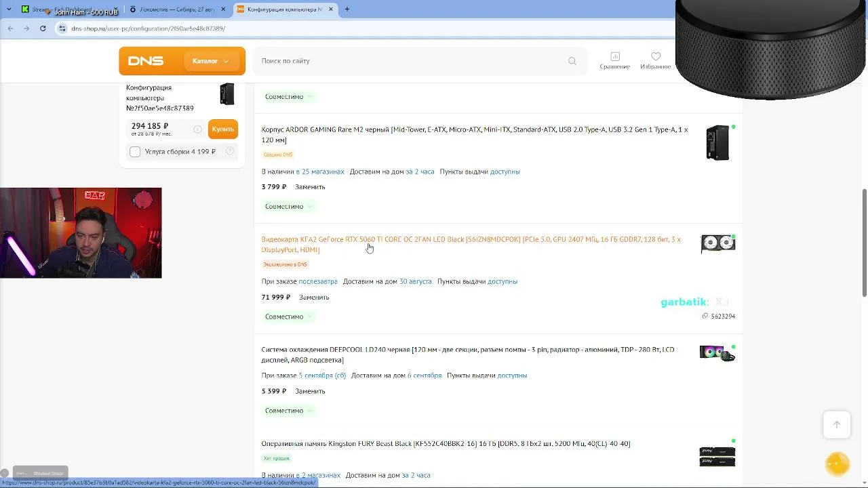Viewport: 868px width, 488px height.
Task: Click the 'в 25 магазинах' availability link
Action: click(320, 172)
